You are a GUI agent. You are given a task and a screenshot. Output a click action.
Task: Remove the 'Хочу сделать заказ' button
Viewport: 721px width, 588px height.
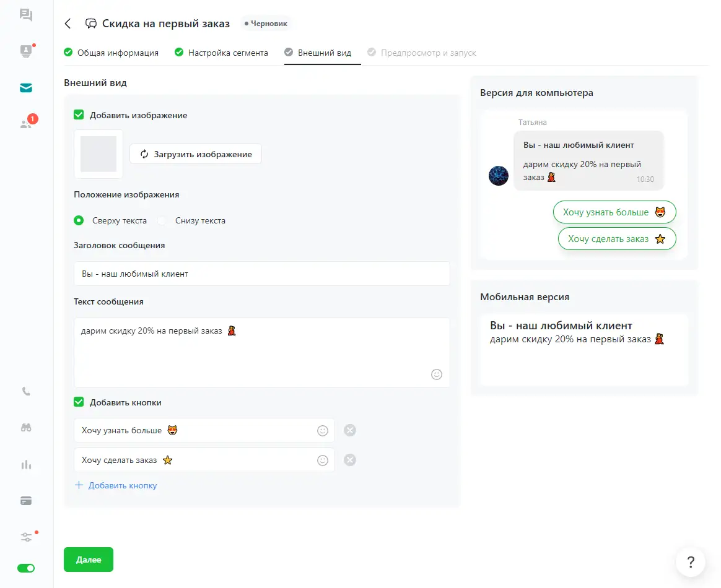click(x=350, y=460)
